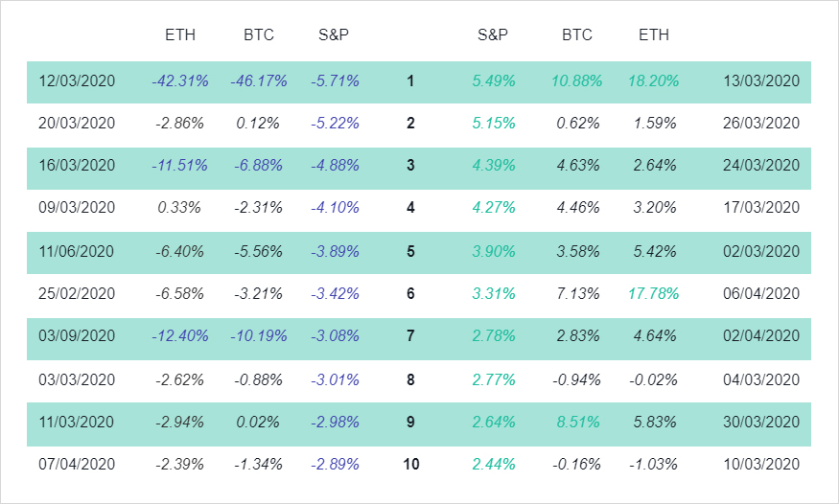Screen dimensions: 839x504
Task: Click the 8.51% BTC value
Action: tap(578, 423)
